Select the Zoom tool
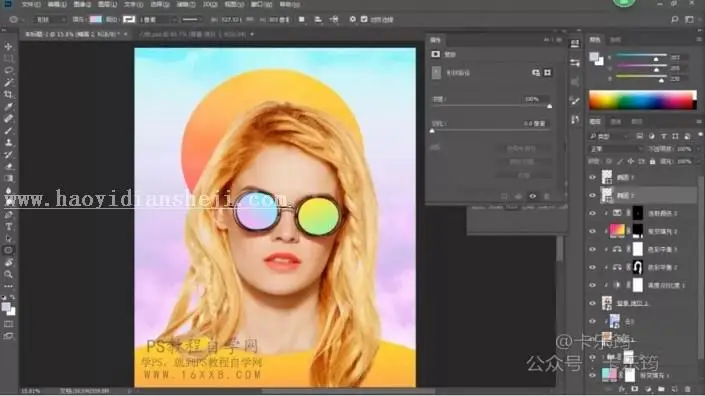This screenshot has width=705, height=396. click(x=8, y=274)
